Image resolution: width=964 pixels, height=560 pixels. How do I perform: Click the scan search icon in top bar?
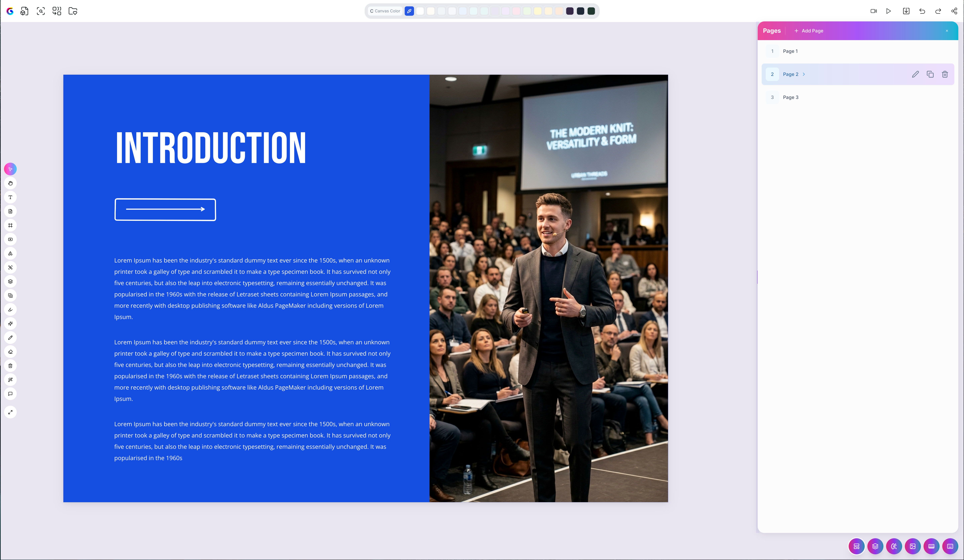click(x=41, y=11)
